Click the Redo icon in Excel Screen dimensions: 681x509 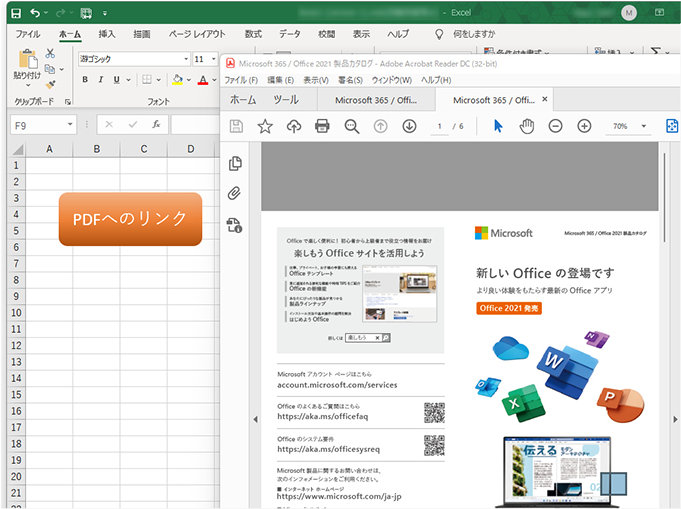coord(60,13)
